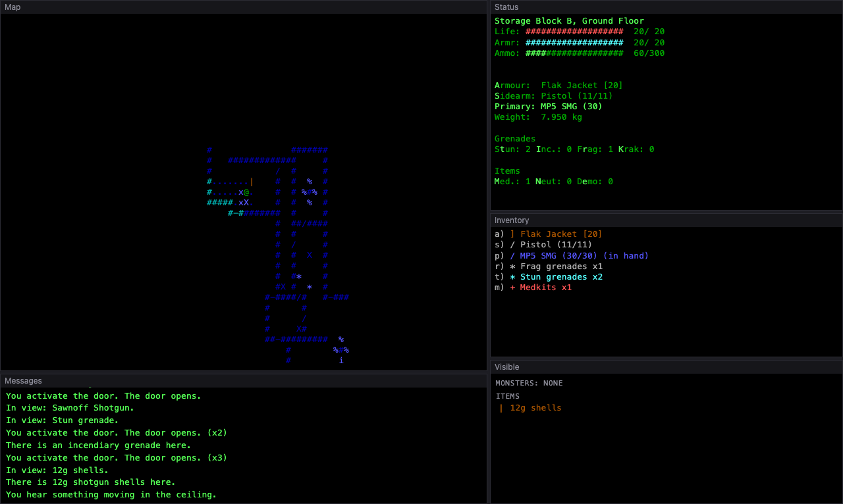Choose MP5 SMG (in hand) inventory item
The image size is (843, 504).
pyautogui.click(x=572, y=255)
